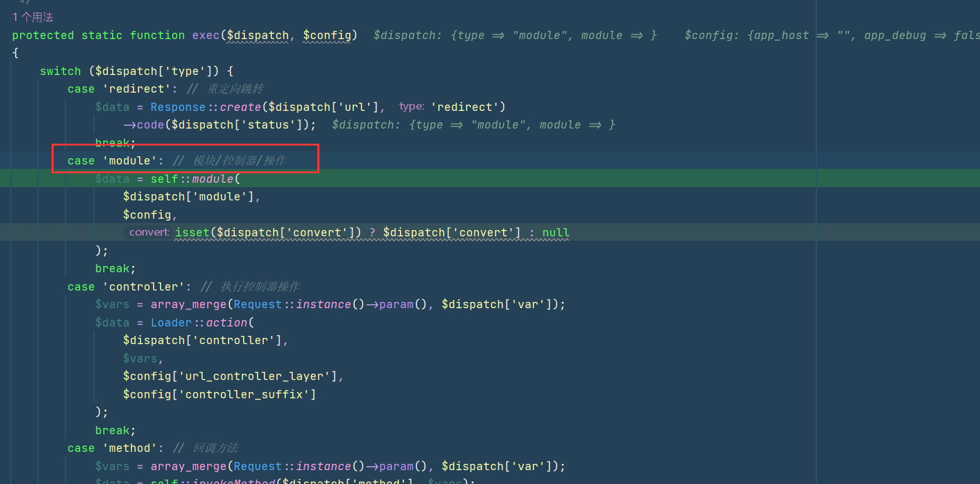Click the case 'controller' label

click(130, 287)
